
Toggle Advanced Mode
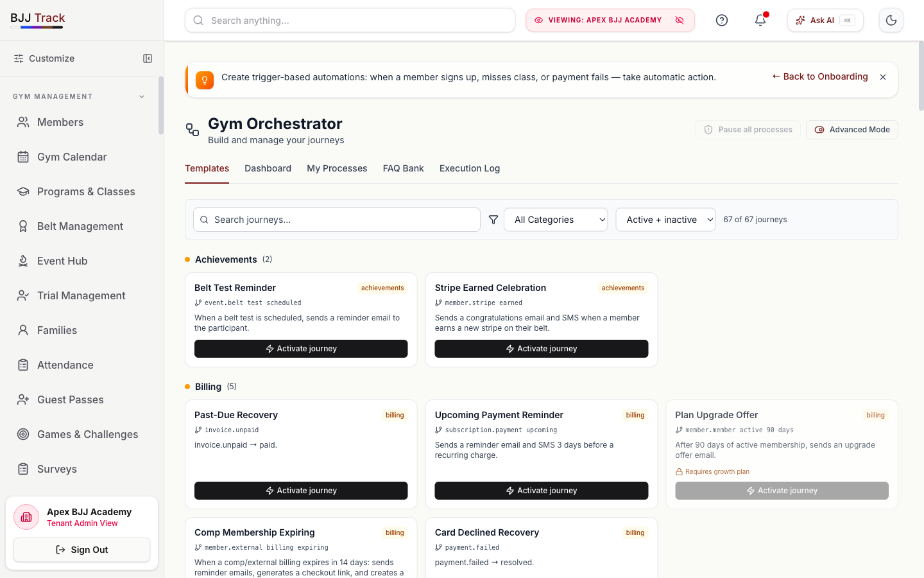(852, 130)
